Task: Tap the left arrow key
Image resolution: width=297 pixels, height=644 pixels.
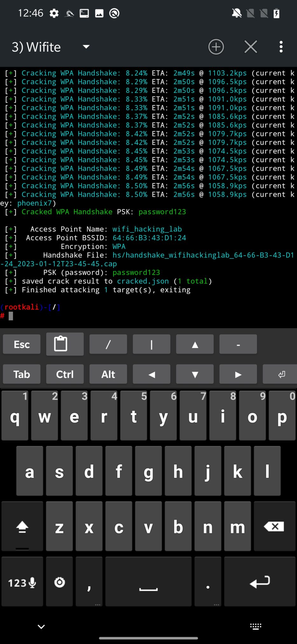Action: [151, 374]
